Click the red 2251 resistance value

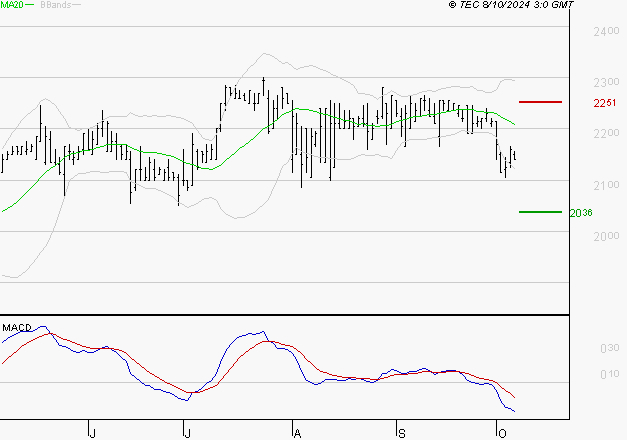click(605, 103)
